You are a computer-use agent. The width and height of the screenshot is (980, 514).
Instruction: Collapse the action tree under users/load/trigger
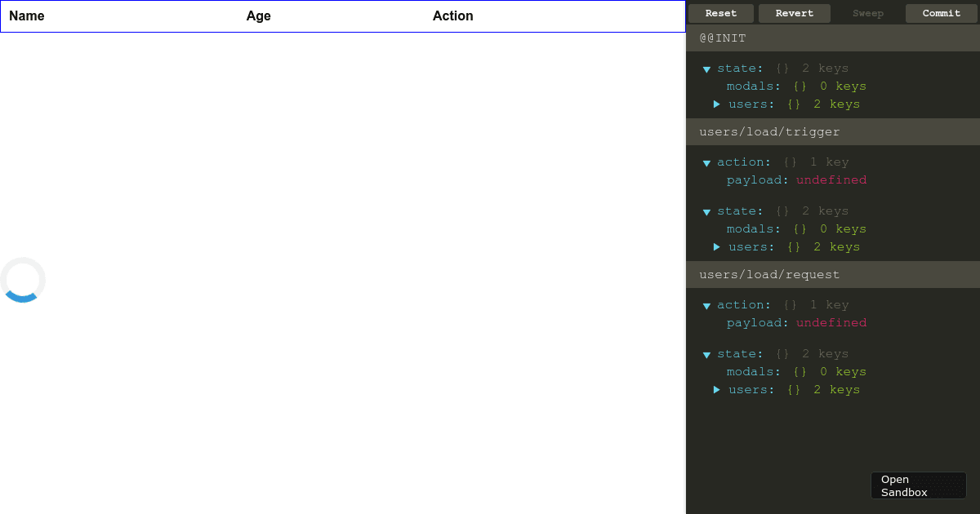coord(707,162)
